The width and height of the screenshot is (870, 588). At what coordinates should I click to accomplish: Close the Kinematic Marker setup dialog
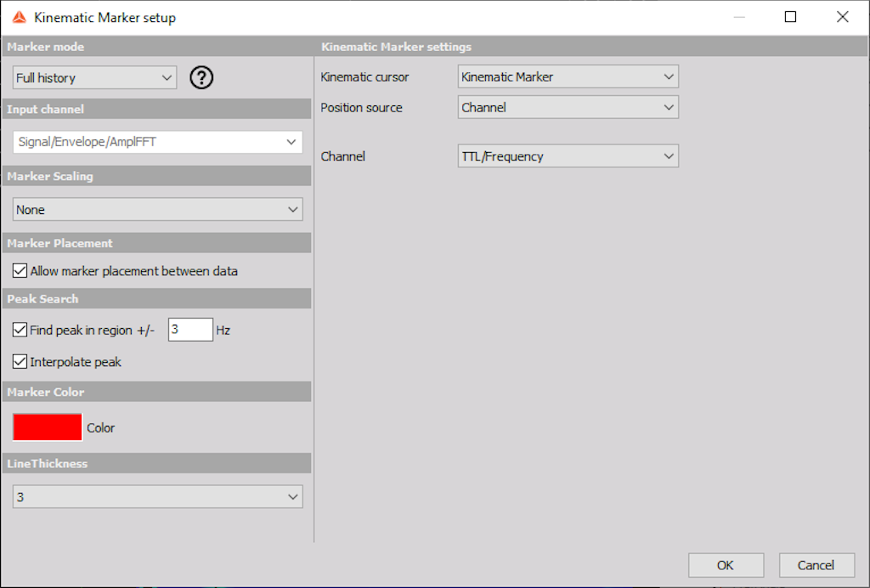842,17
